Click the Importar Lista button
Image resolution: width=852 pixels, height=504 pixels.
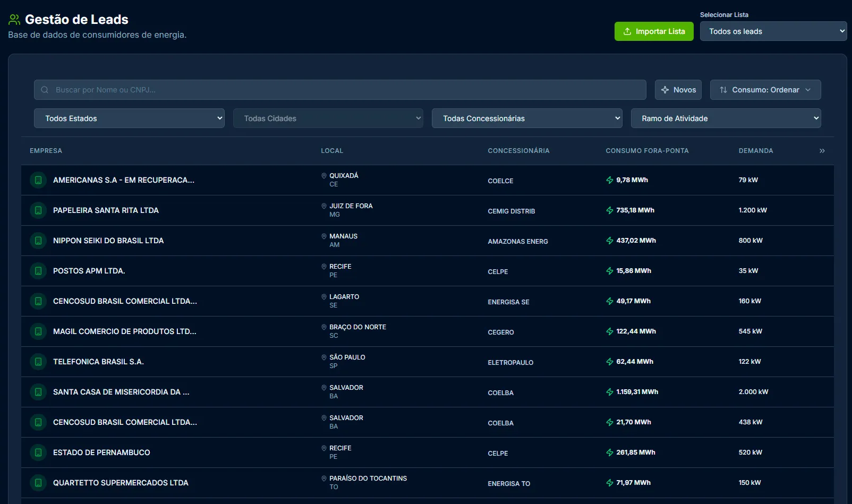coord(654,31)
